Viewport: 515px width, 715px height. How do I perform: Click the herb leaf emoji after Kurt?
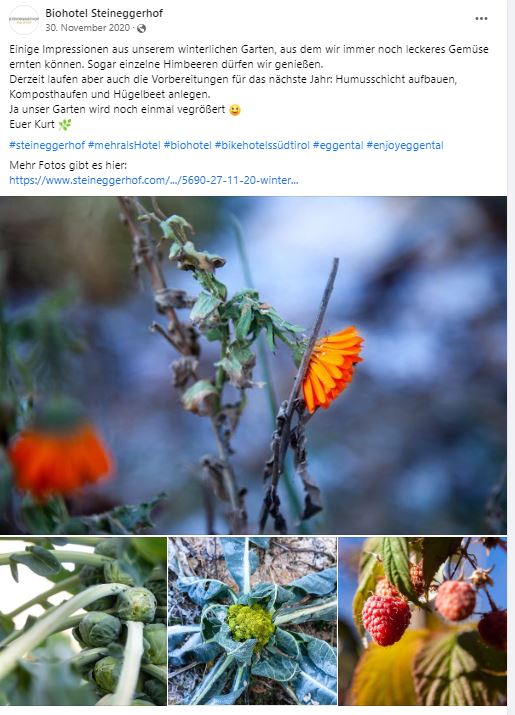65,124
